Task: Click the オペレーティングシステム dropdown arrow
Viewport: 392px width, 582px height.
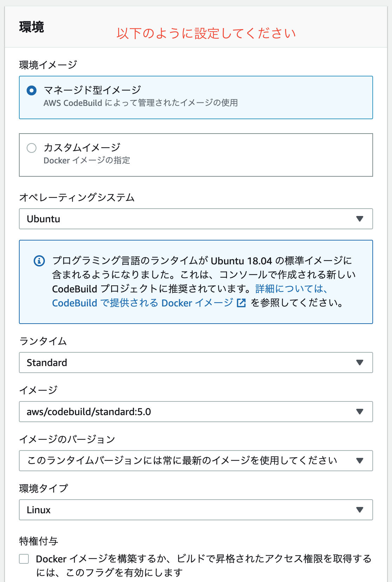Action: (360, 218)
